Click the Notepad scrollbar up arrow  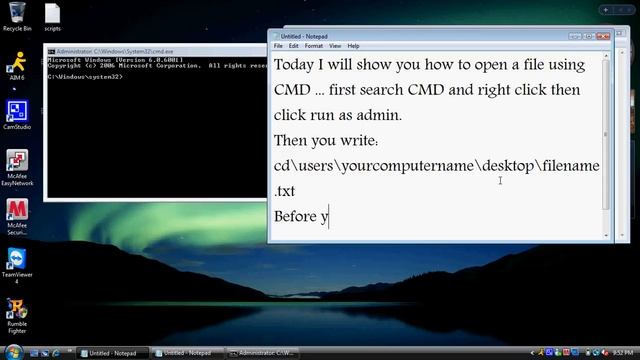point(606,56)
